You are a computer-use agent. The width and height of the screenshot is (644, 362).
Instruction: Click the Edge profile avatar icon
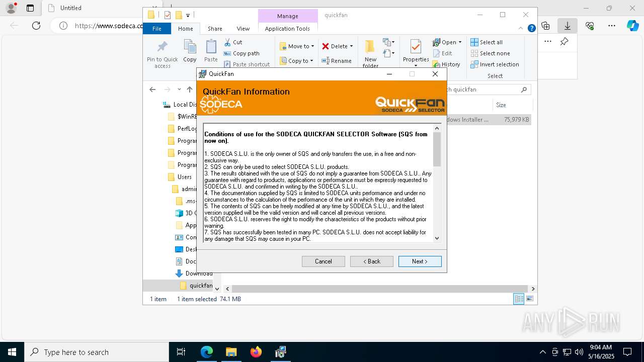(x=11, y=8)
